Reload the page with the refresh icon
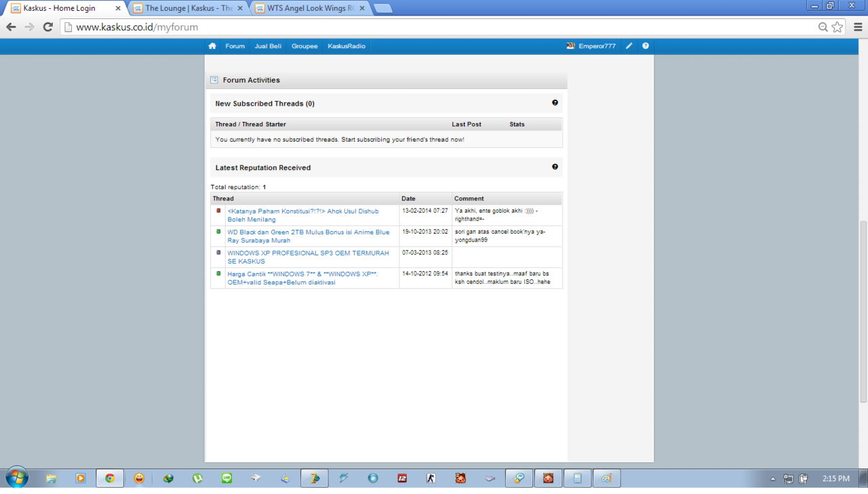This screenshot has height=494, width=868. (47, 27)
